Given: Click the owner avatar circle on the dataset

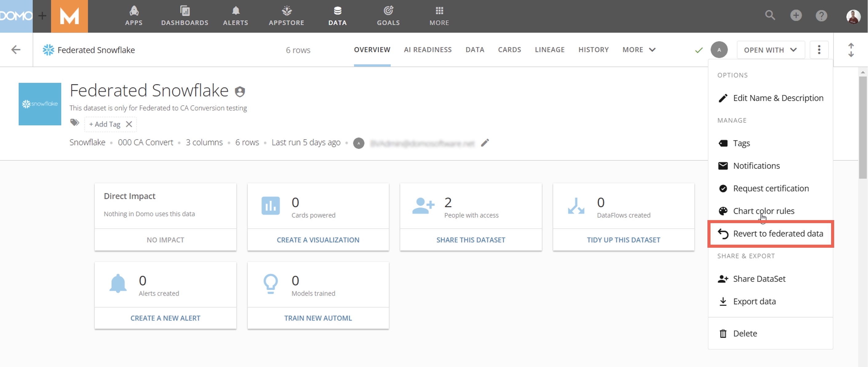Looking at the screenshot, I should [359, 143].
